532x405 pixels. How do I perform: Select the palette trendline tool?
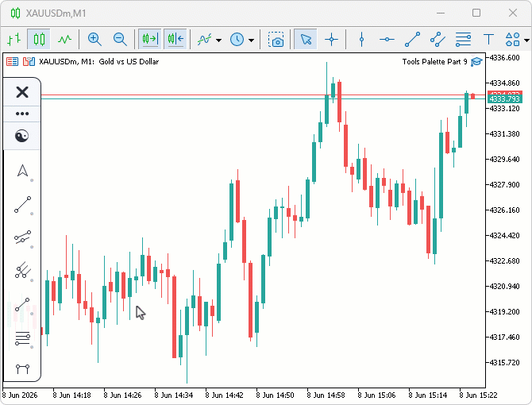[22, 205]
